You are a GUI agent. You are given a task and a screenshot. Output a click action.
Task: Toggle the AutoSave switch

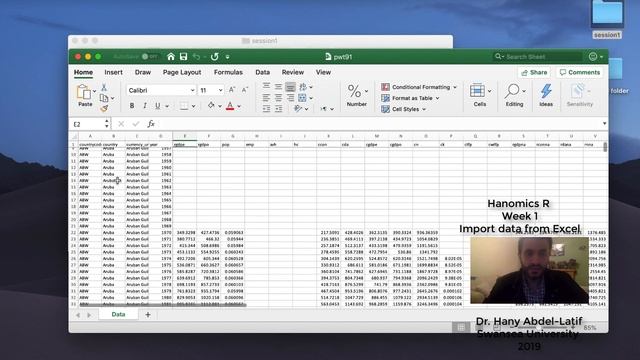[x=149, y=57]
